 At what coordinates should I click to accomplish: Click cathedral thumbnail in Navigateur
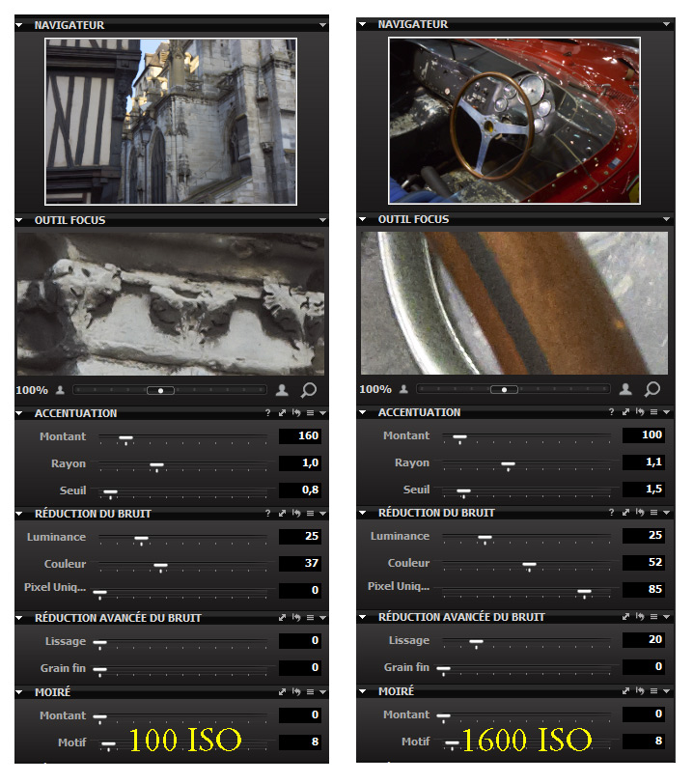click(x=171, y=122)
